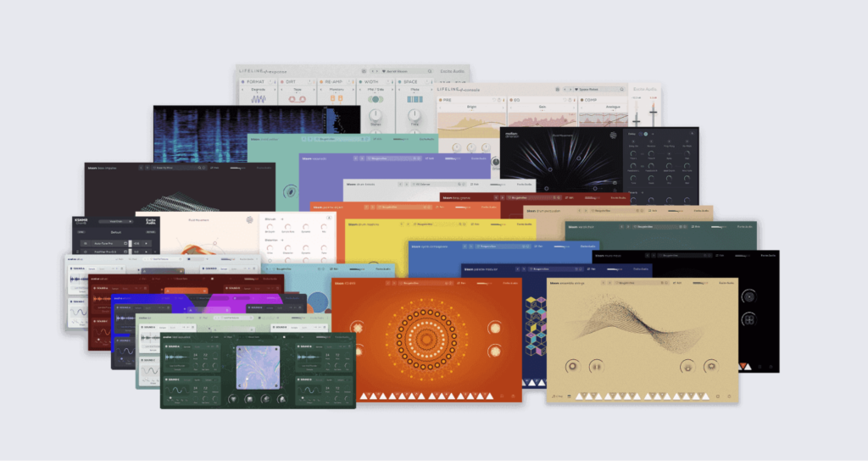Viewport: 868px width, 465px height.
Task: Click the globe icon in cream Fluid Movement window
Action: click(250, 220)
